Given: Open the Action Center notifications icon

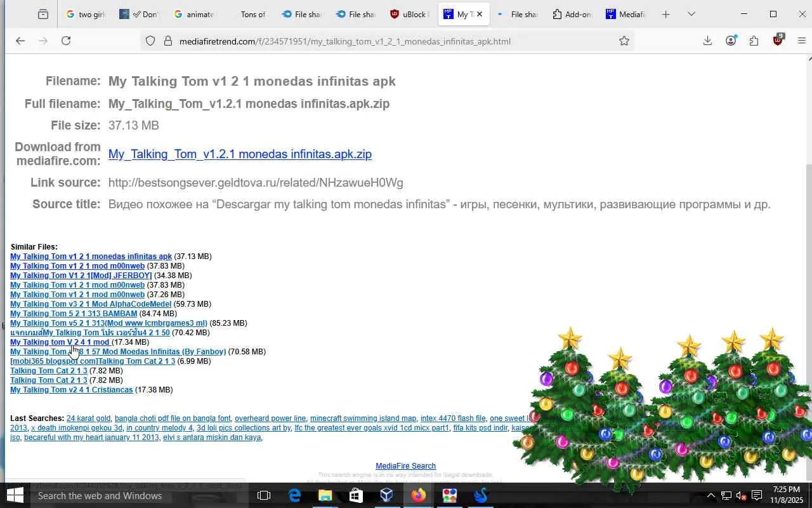Looking at the screenshot, I should pos(757,496).
